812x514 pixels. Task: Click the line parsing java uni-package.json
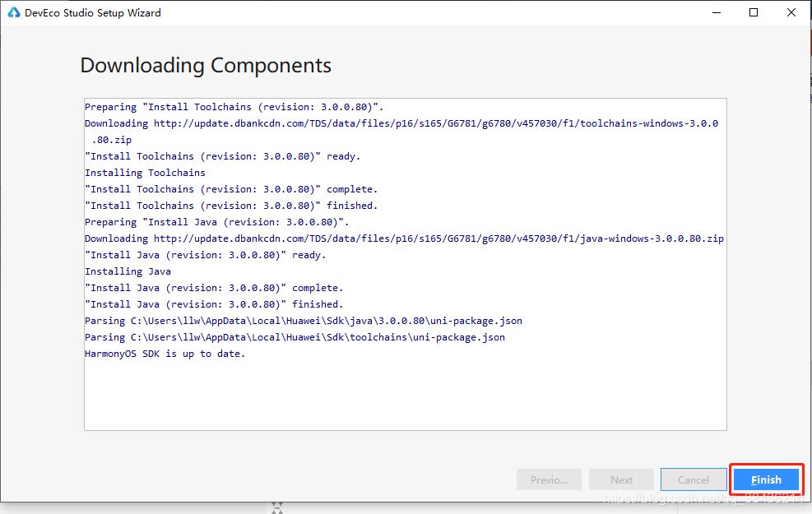304,321
